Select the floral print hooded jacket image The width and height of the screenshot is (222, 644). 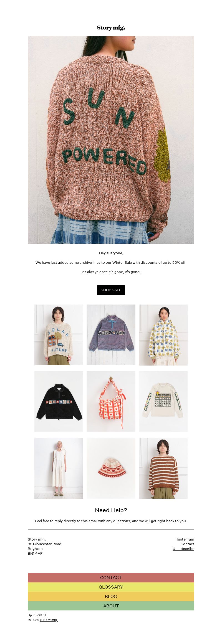pos(163,335)
